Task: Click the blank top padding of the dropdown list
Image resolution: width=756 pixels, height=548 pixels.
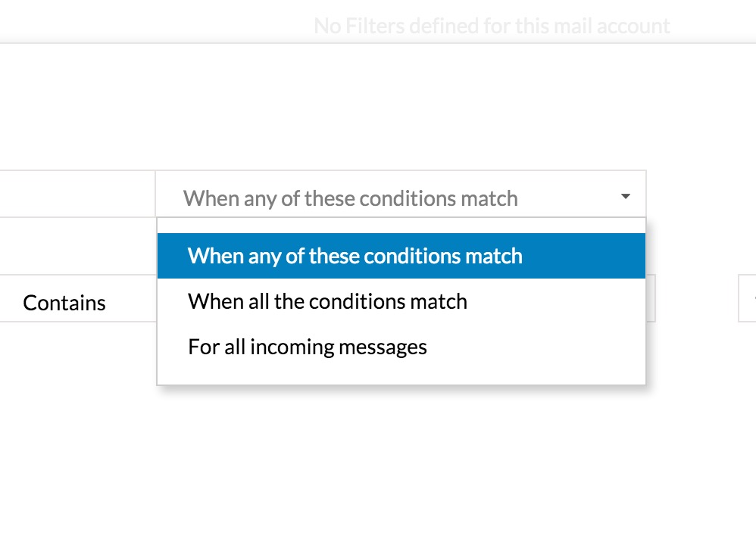Action: click(x=401, y=226)
